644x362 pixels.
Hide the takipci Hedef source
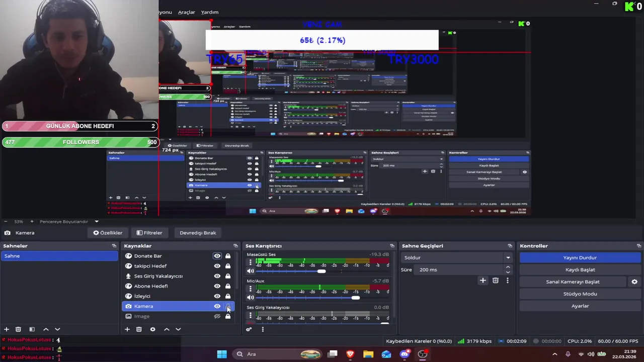click(x=217, y=266)
